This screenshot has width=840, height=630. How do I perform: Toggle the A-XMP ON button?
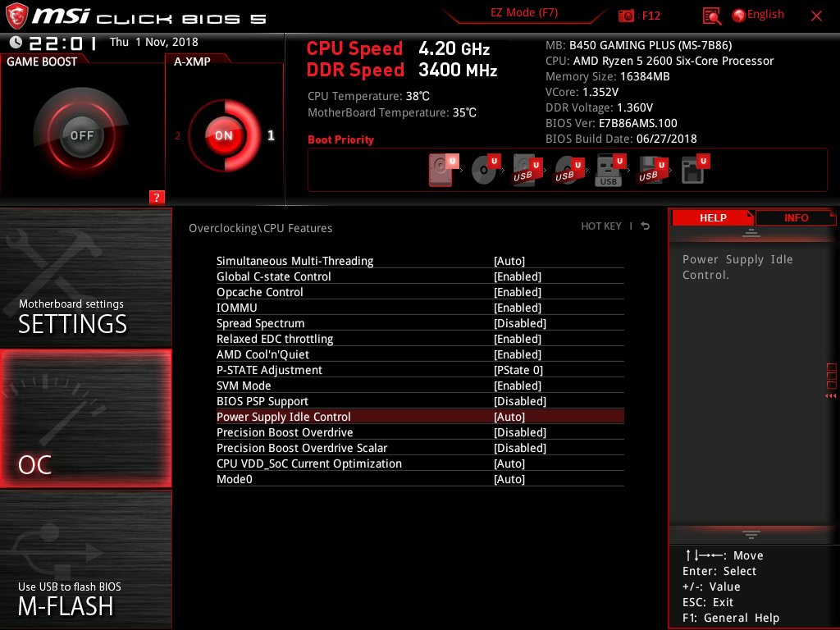coord(224,135)
